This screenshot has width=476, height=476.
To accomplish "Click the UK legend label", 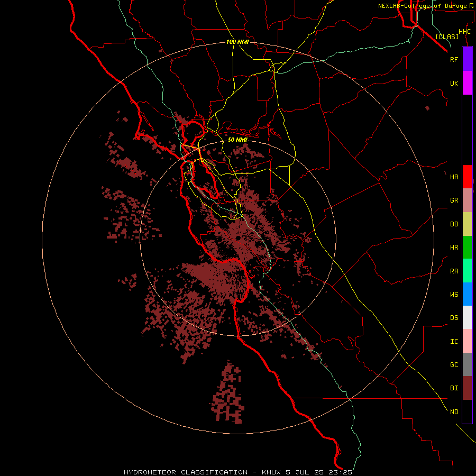I will 454,83.
